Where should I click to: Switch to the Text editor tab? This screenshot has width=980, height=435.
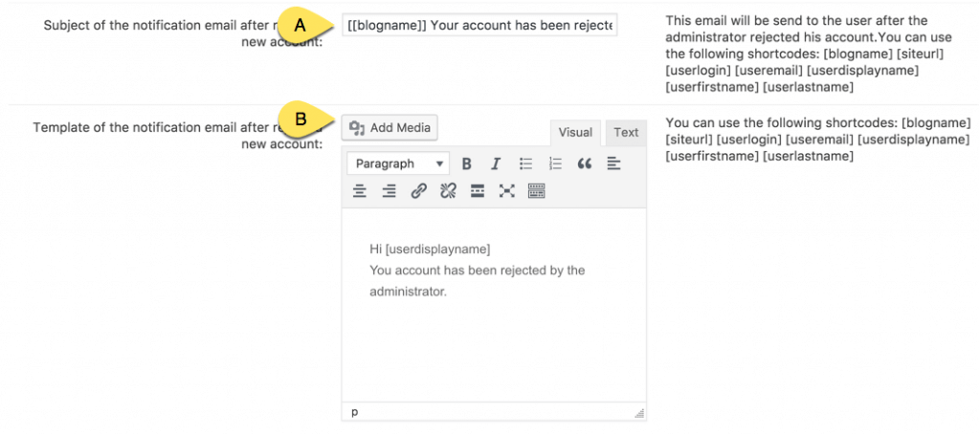(626, 133)
